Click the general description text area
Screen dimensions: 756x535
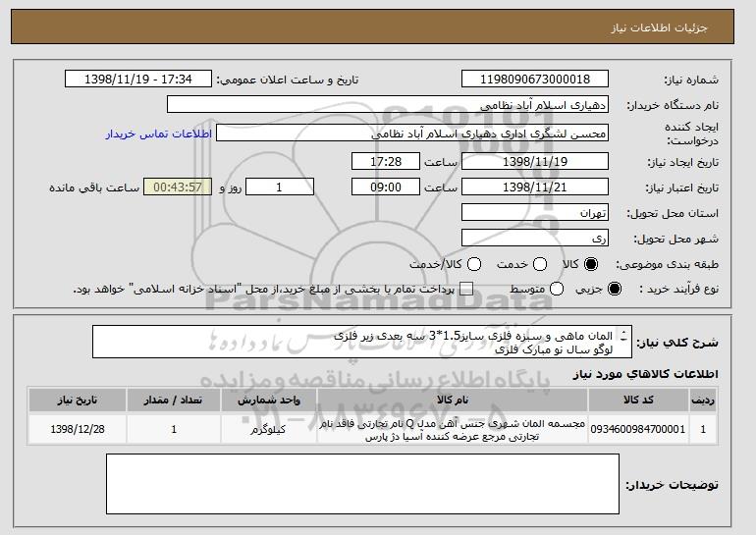[x=362, y=342]
